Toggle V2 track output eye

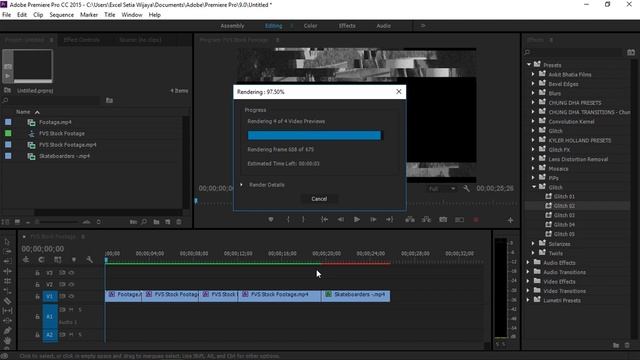[71, 284]
